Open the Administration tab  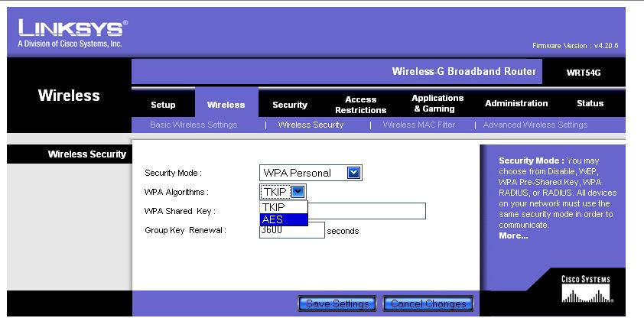(x=516, y=103)
